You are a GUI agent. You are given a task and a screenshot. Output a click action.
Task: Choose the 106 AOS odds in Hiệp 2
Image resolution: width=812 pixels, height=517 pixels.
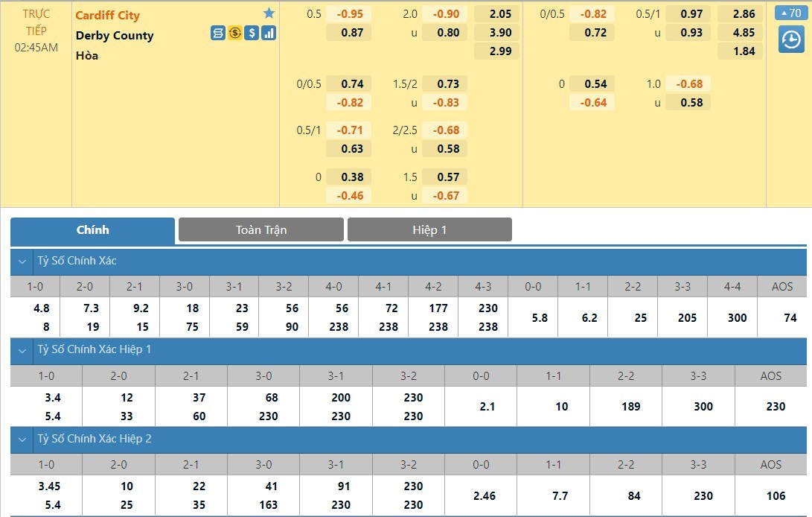[x=776, y=496]
